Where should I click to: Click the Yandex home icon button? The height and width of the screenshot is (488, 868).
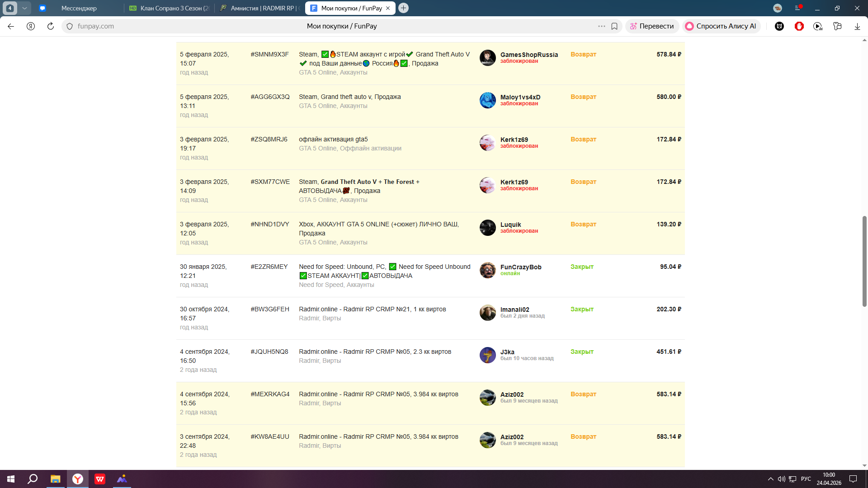click(x=31, y=26)
